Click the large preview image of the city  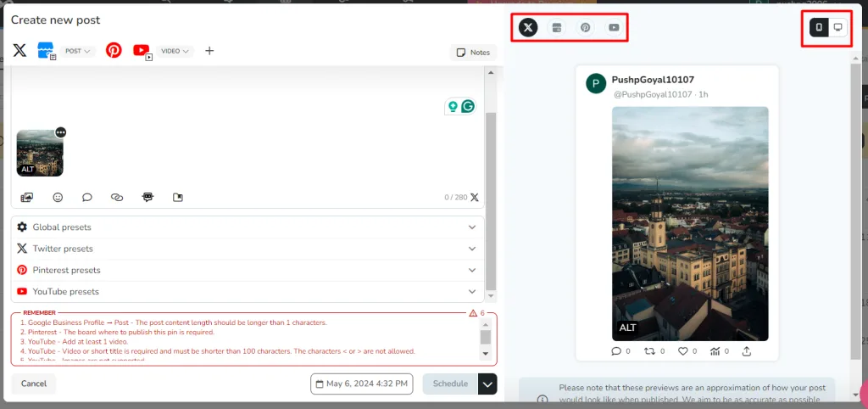coord(690,223)
